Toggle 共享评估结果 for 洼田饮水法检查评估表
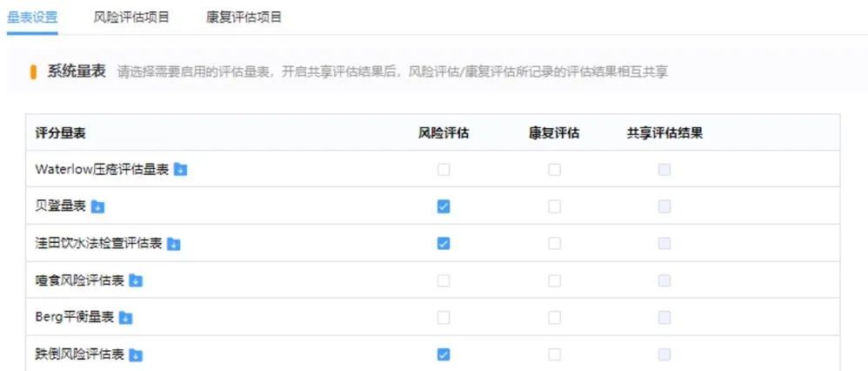The height and width of the screenshot is (371, 868). 664,244
